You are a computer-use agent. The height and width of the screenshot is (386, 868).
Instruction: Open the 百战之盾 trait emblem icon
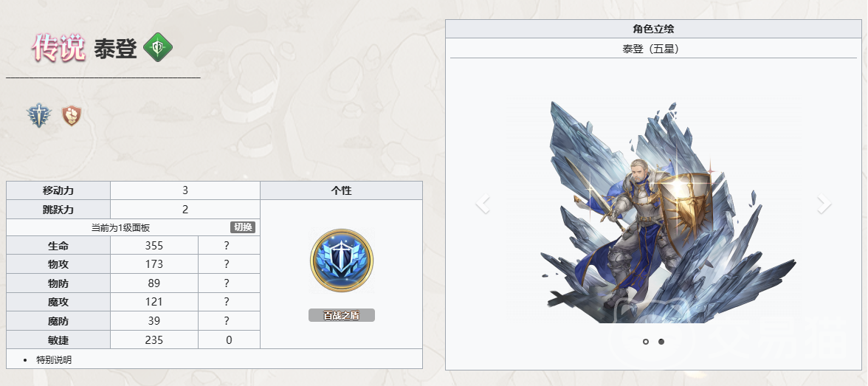point(342,261)
